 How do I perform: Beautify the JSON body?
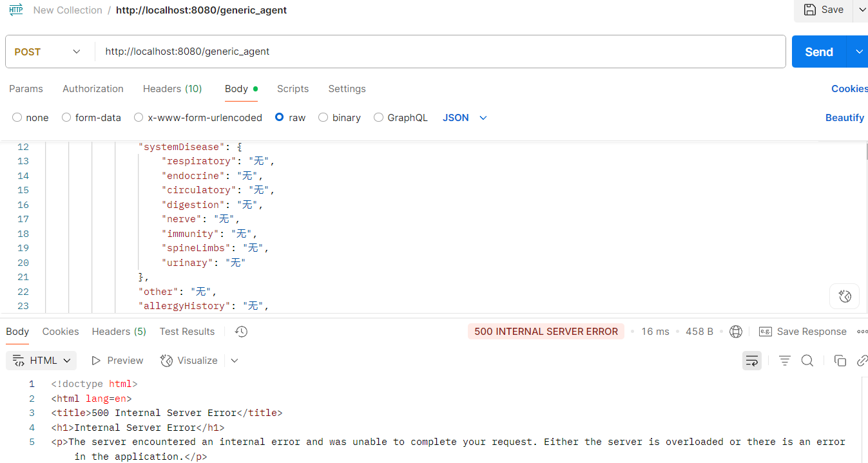pos(845,118)
